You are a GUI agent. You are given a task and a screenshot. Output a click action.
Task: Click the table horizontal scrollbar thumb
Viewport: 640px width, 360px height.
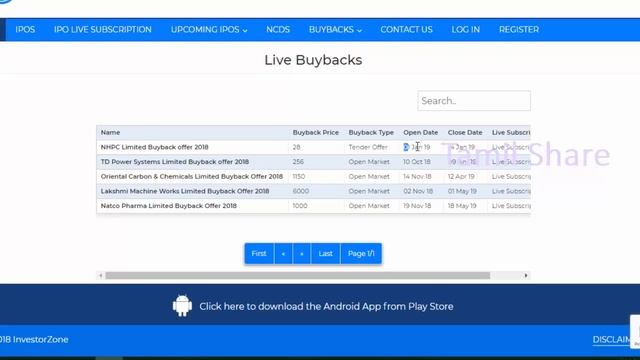(298, 276)
